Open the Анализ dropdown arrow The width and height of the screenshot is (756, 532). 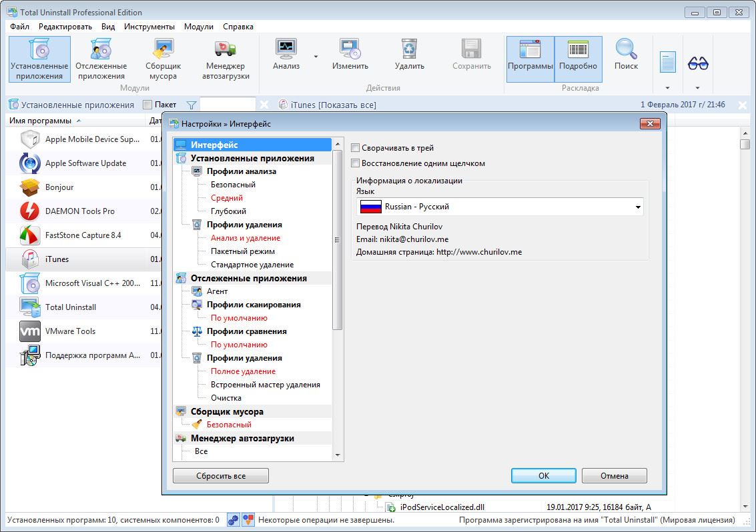click(x=316, y=57)
